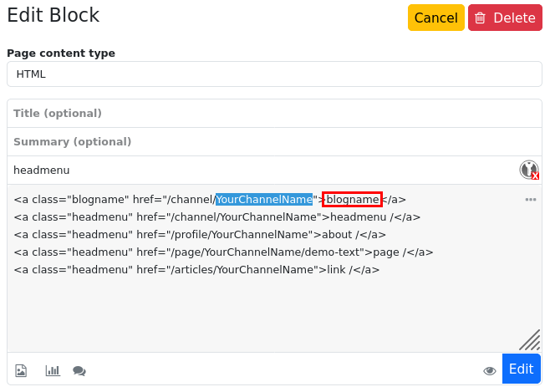
Task: Click the block name field containing headmenu
Action: [259, 171]
